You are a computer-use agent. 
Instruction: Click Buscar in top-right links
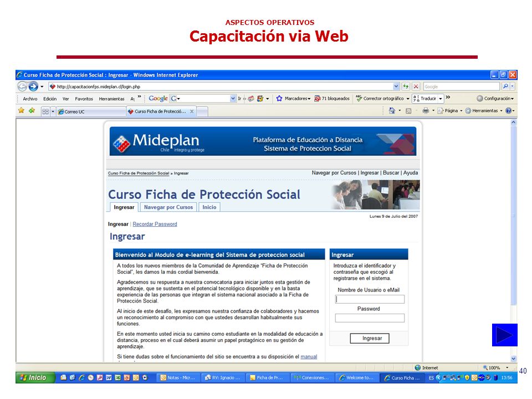(391, 173)
